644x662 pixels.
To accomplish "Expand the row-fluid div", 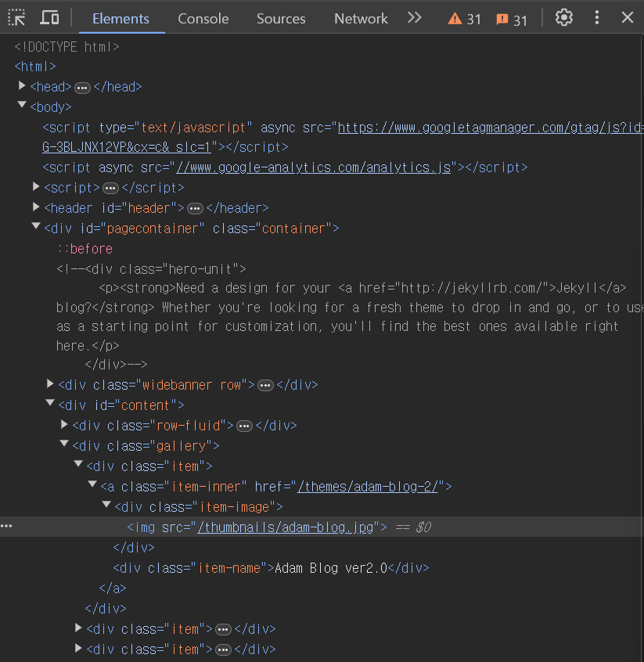I will (64, 424).
